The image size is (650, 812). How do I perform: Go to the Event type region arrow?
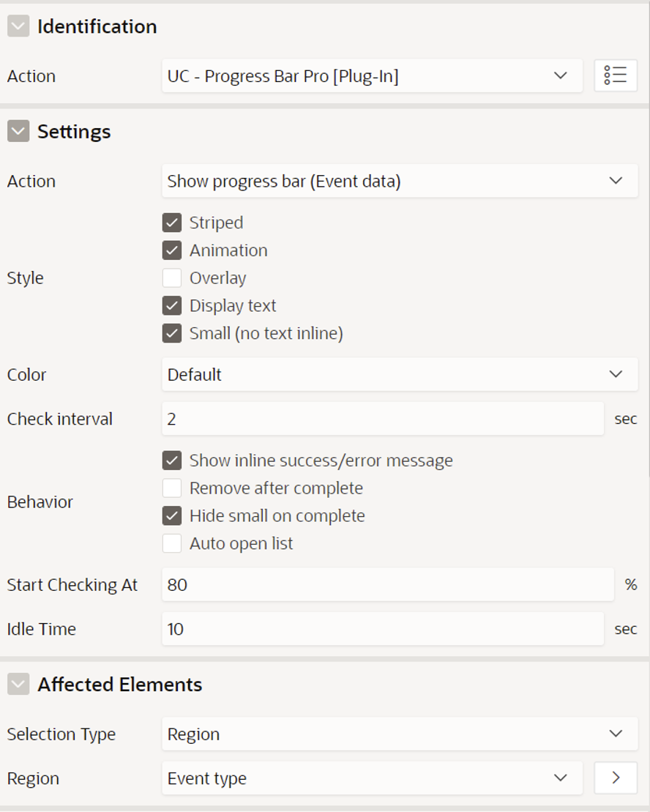616,778
